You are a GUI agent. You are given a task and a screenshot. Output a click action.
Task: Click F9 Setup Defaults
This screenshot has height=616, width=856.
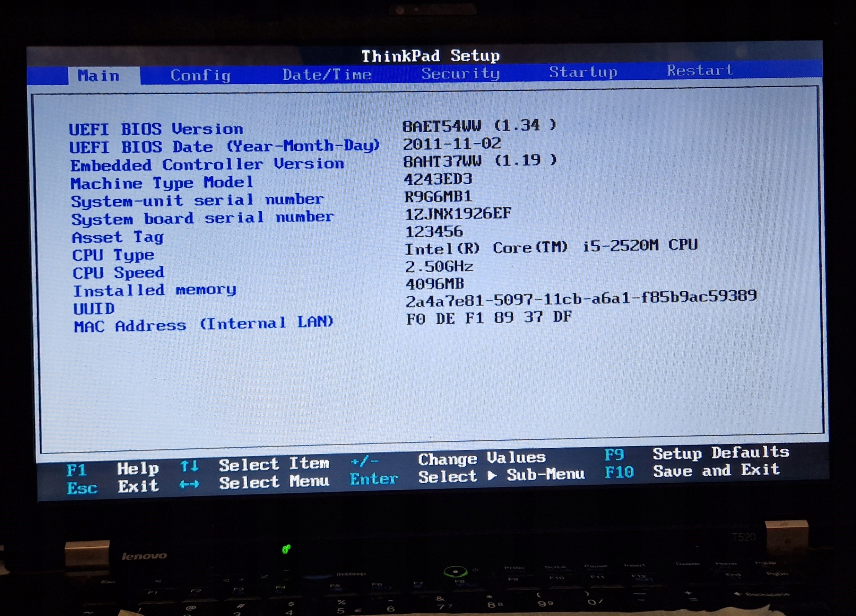[614, 455]
